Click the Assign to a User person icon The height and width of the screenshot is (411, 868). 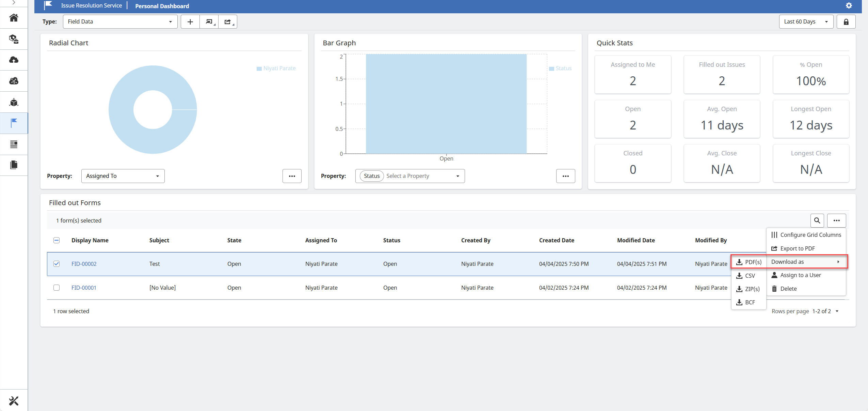pyautogui.click(x=774, y=275)
